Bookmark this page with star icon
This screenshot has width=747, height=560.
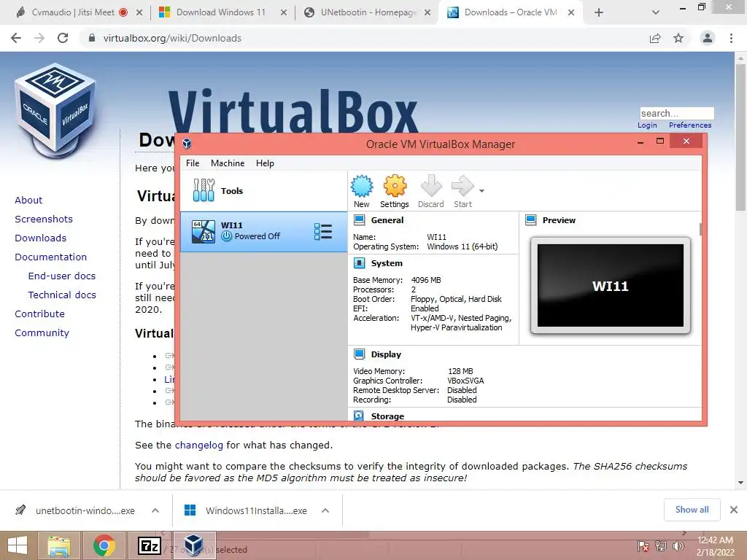pyautogui.click(x=678, y=38)
